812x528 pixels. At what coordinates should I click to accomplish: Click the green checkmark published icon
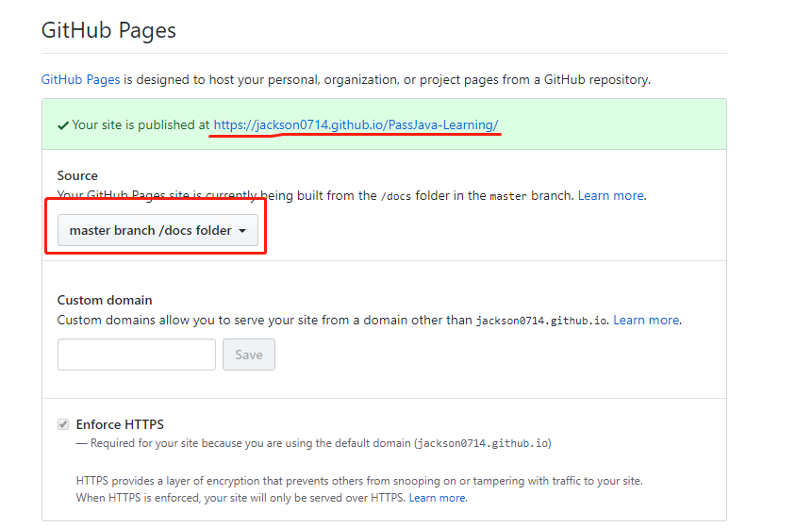(62, 125)
